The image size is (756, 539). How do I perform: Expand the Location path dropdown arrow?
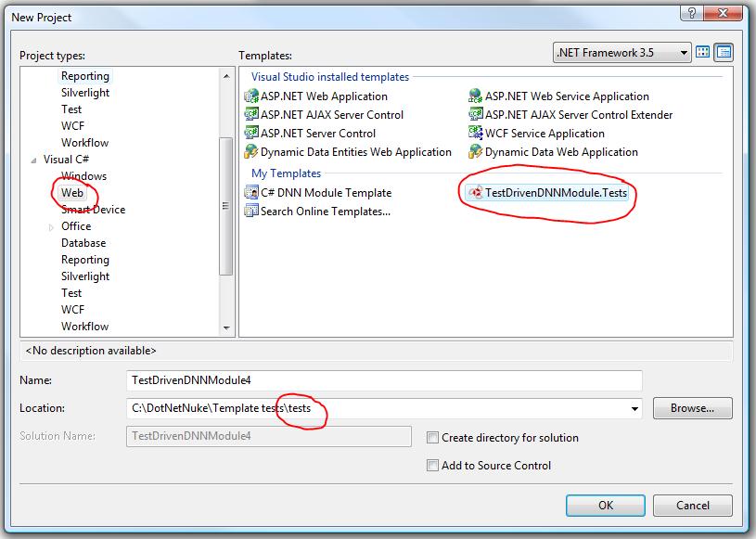(634, 408)
